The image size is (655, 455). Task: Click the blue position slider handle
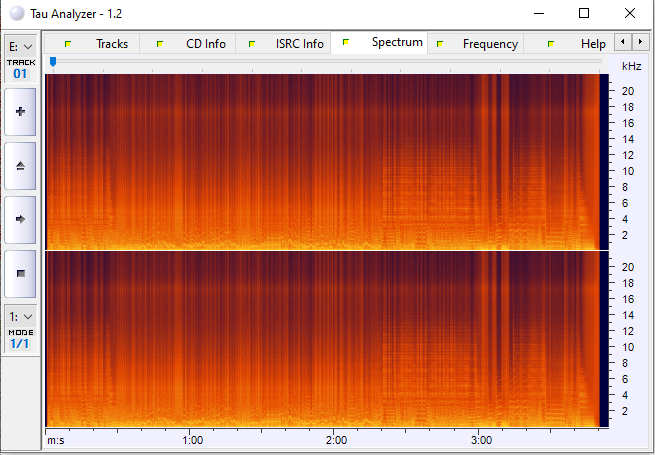(53, 62)
